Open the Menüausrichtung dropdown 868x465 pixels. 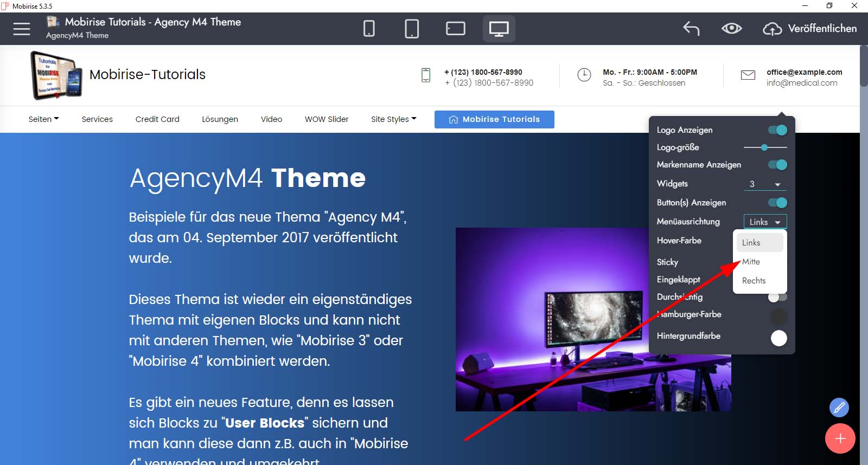(x=765, y=222)
